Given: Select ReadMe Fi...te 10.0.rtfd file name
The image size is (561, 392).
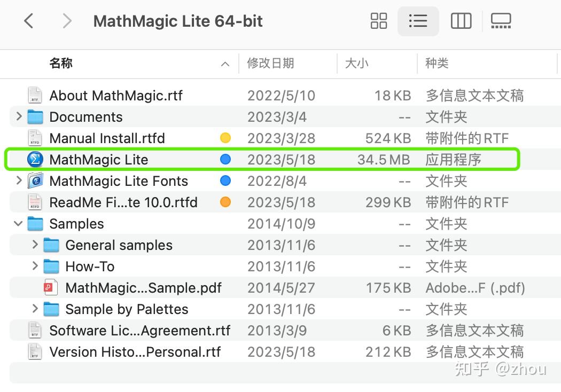Looking at the screenshot, I should pos(123,202).
